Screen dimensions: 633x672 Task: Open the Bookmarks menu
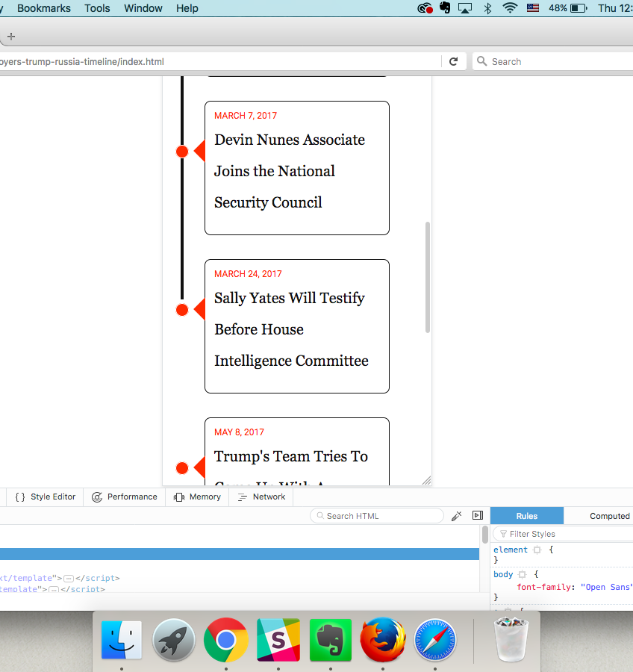[x=44, y=8]
